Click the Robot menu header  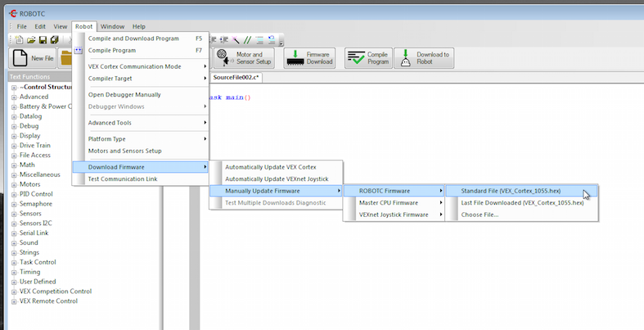(83, 26)
